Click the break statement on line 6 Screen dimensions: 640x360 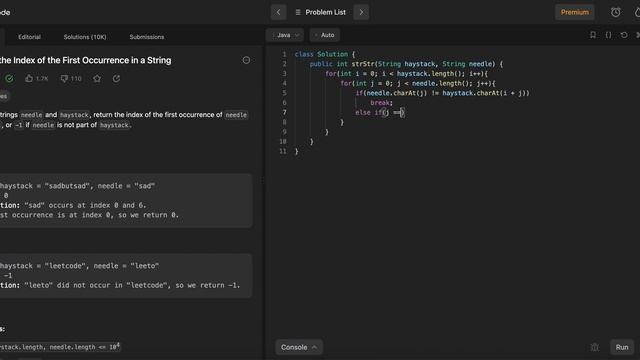click(x=381, y=103)
